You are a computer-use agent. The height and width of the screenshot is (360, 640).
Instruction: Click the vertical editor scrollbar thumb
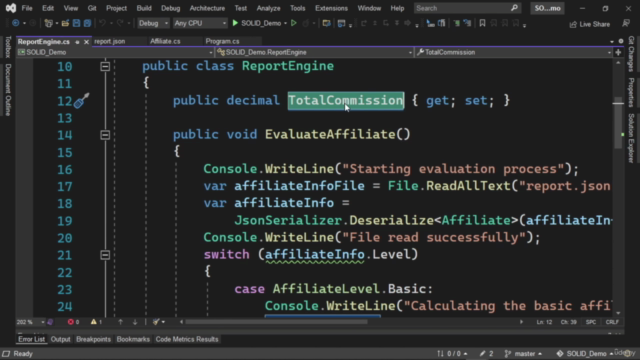pyautogui.click(x=618, y=122)
